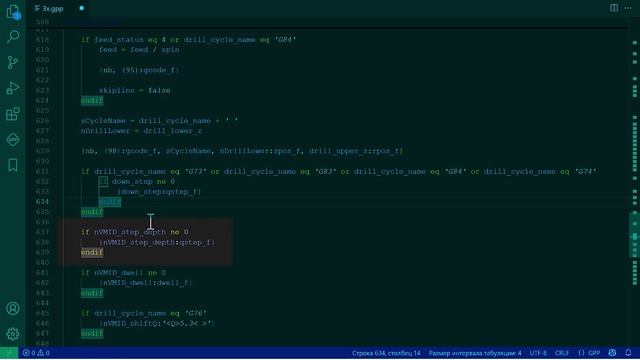Click '{nVMID_shiftQ:' statement on line 646

point(157,323)
